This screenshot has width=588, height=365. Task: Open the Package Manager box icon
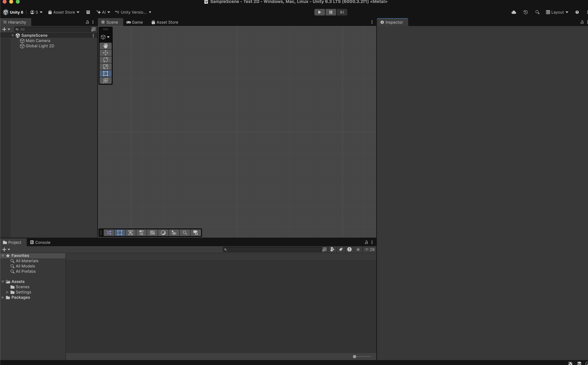coord(88,12)
